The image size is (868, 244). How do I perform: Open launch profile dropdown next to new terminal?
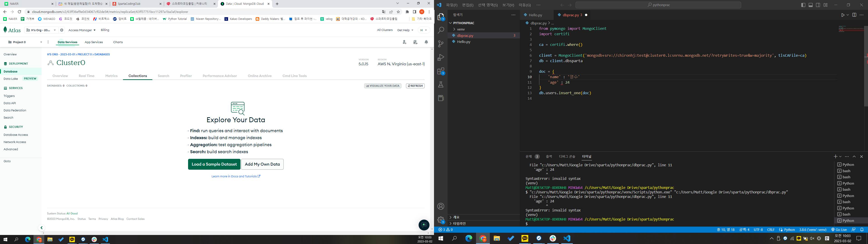(840, 156)
